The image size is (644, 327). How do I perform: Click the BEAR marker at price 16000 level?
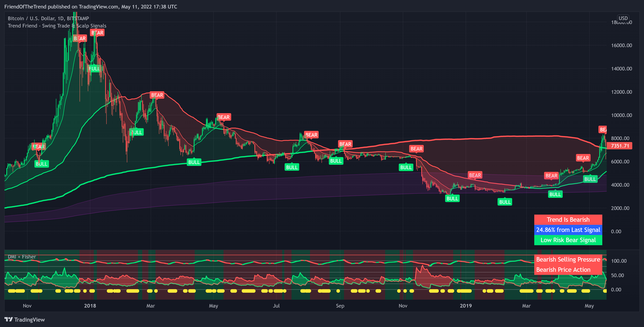80,38
